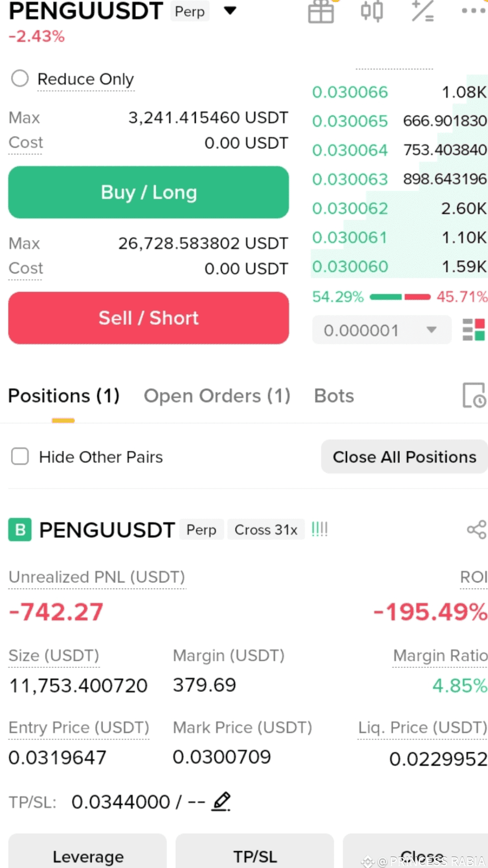Open the gift rewards icon
Viewport: 488px width, 868px height.
pos(321,11)
